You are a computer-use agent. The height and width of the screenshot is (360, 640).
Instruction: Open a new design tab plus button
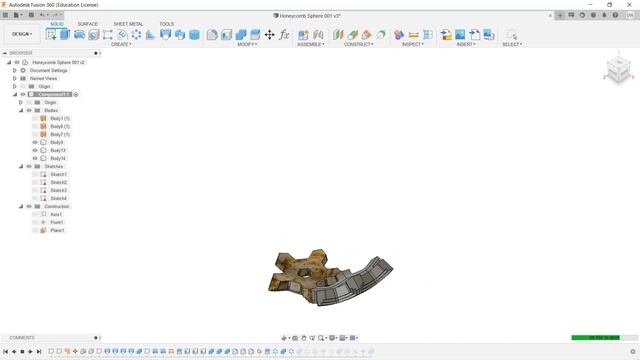pyautogui.click(x=560, y=15)
